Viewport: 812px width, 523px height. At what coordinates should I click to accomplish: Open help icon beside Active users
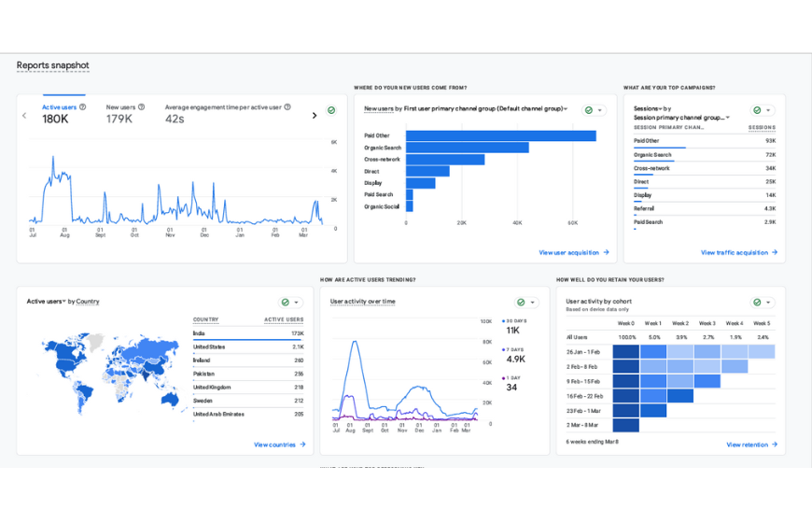tap(83, 107)
